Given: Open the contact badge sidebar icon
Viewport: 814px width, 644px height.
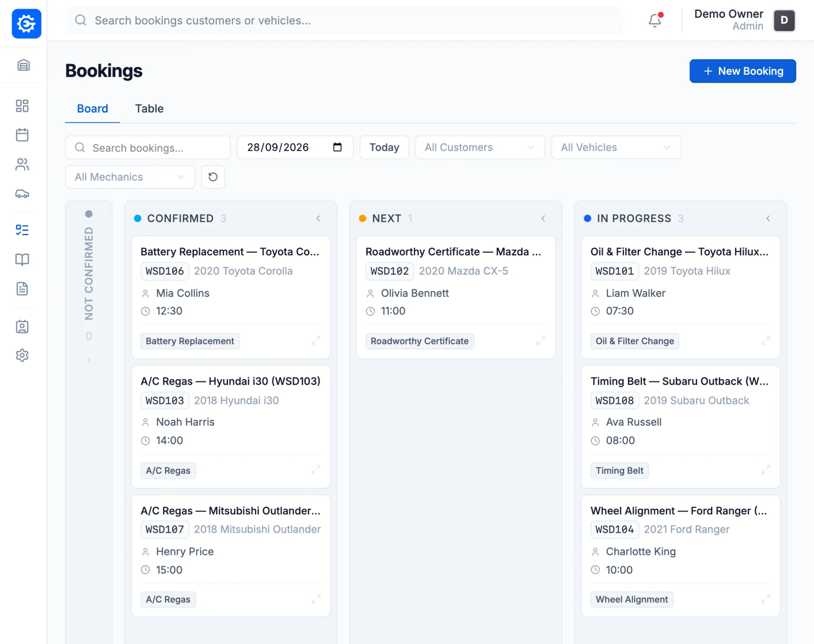Looking at the screenshot, I should pyautogui.click(x=22, y=327).
